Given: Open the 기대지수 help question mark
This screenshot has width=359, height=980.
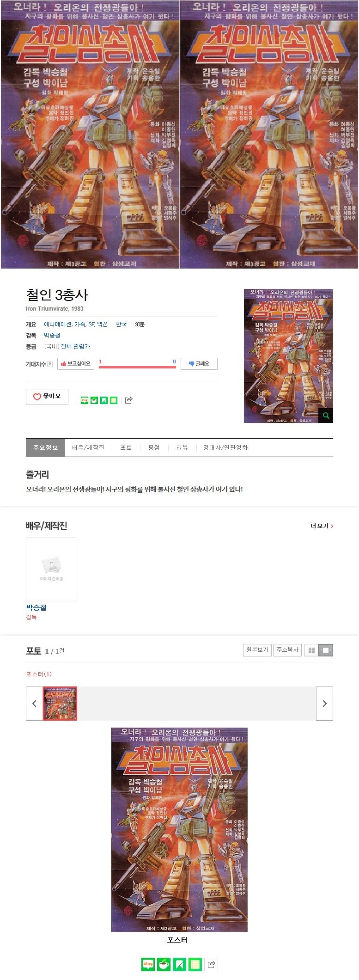Looking at the screenshot, I should tap(50, 364).
